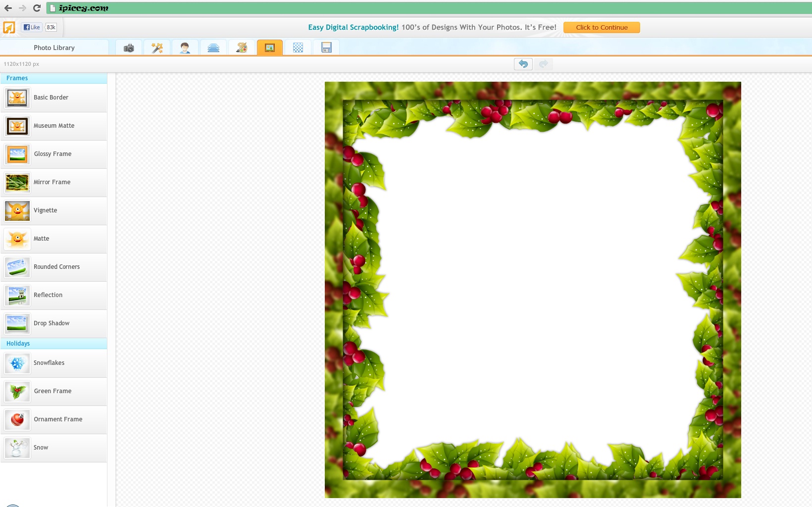Open the portrait retouch tab
The width and height of the screenshot is (812, 507).
pos(185,48)
